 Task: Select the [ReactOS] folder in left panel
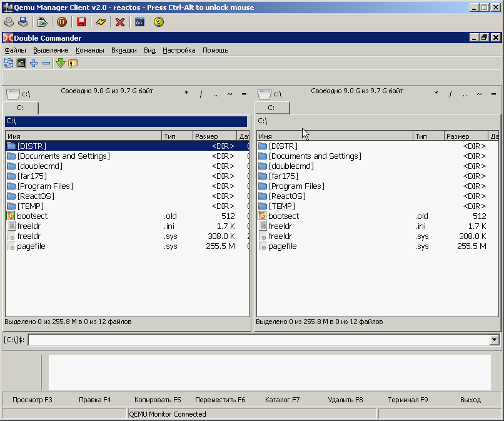[36, 196]
